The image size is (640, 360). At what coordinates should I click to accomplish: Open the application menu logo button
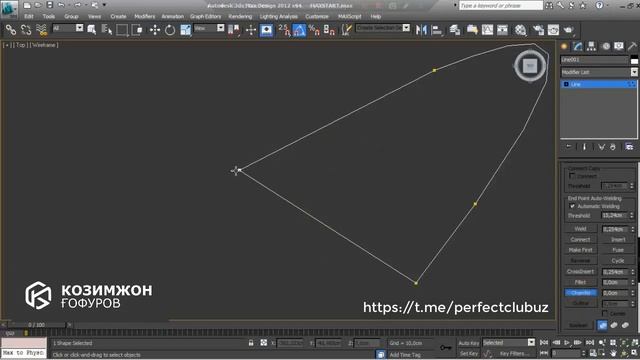[x=9, y=9]
